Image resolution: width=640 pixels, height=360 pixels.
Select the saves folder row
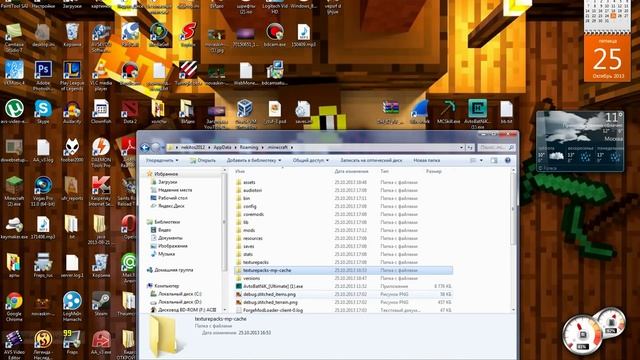pos(343,246)
